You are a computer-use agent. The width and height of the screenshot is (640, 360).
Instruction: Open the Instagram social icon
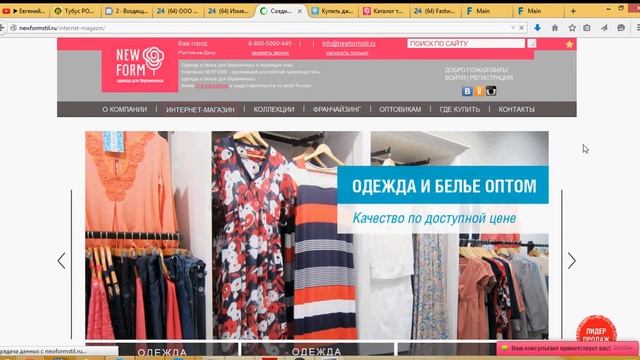pyautogui.click(x=491, y=91)
